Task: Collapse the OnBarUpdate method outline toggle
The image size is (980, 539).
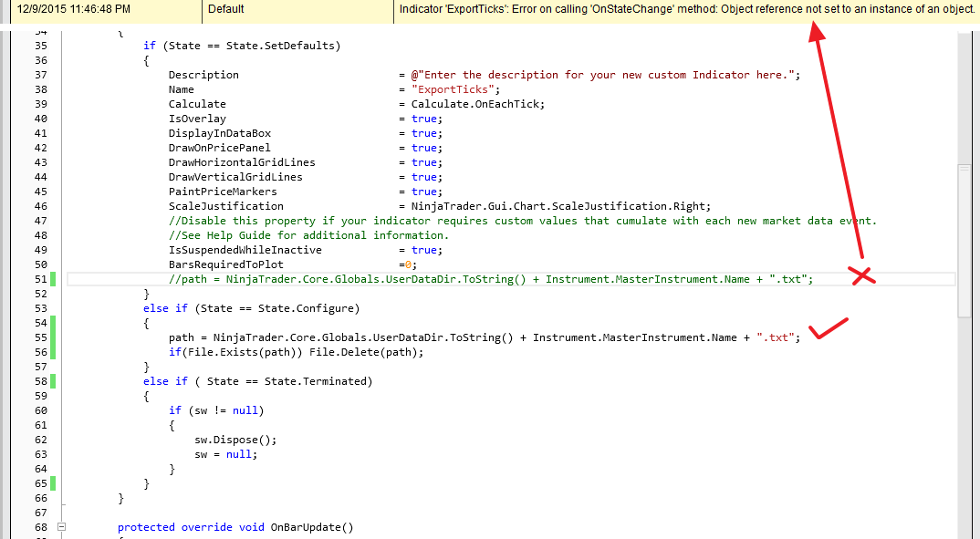Action: click(x=61, y=527)
